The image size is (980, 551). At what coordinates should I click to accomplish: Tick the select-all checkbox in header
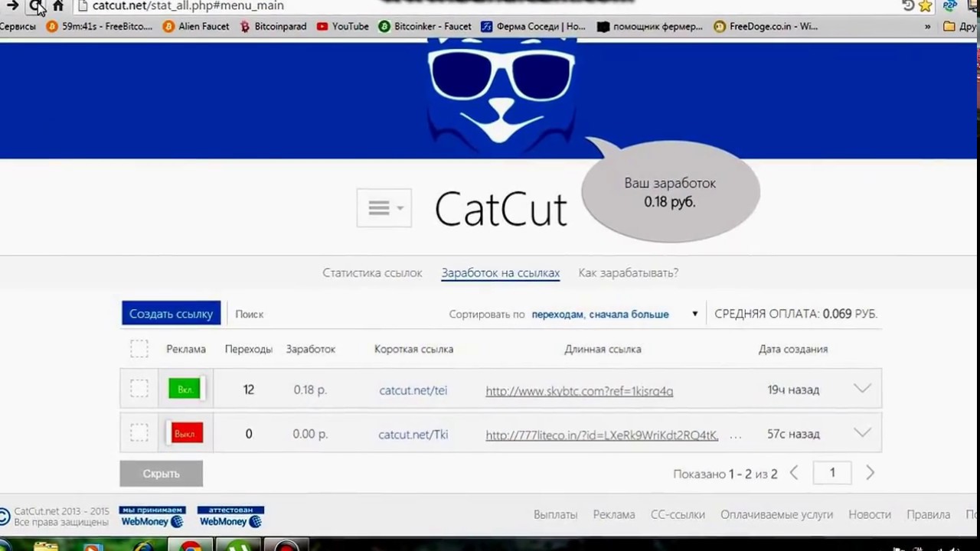[x=139, y=349]
